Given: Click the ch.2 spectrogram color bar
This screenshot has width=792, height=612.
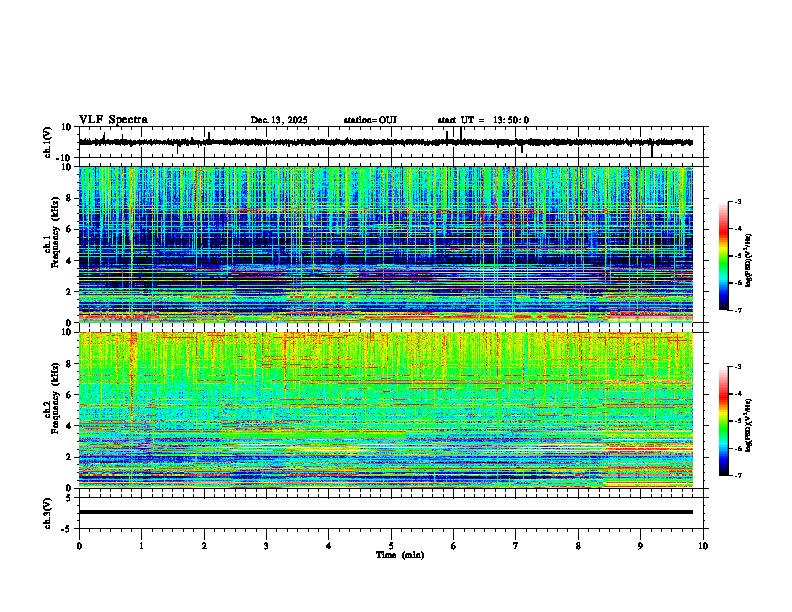Looking at the screenshot, I should point(724,421).
